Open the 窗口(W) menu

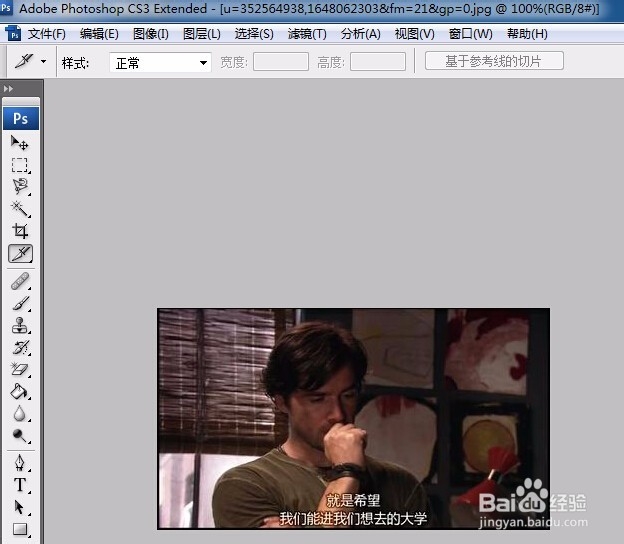(x=470, y=34)
